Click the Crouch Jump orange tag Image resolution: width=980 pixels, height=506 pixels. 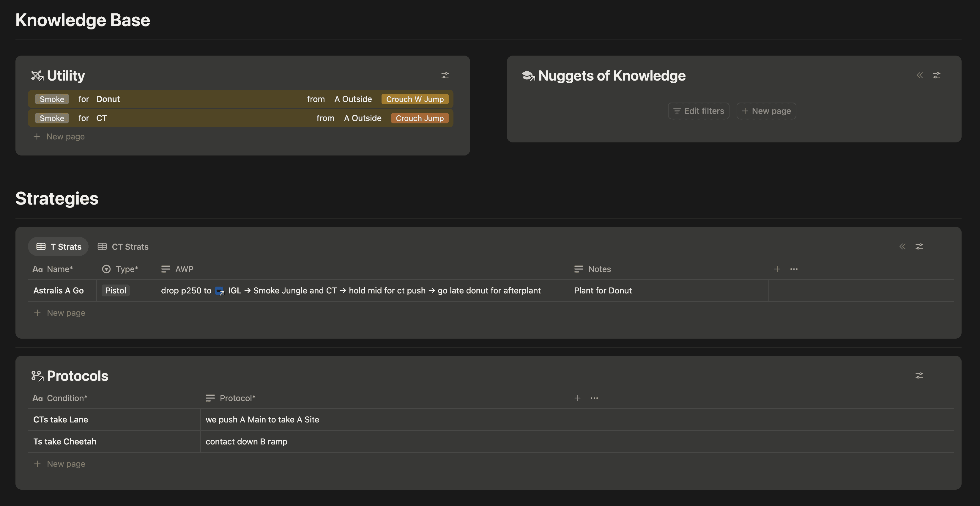tap(420, 118)
